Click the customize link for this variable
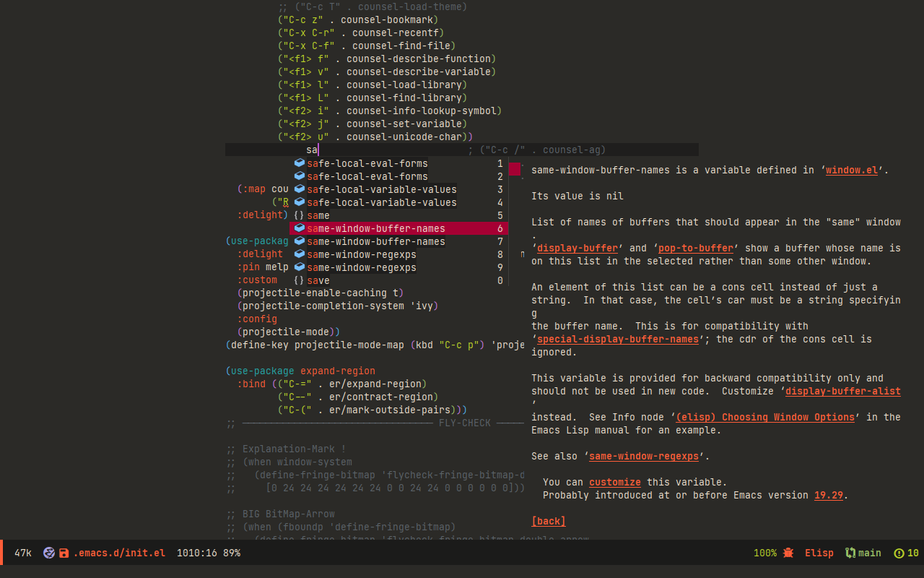 click(615, 482)
